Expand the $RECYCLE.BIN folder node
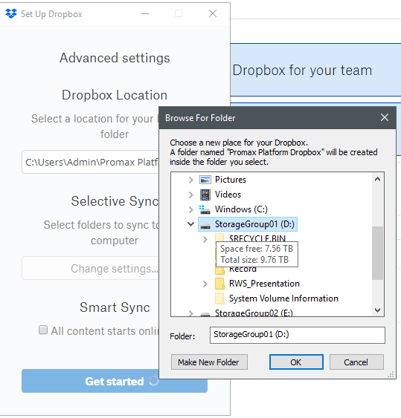Viewport: 401px width, 418px height. pos(205,239)
